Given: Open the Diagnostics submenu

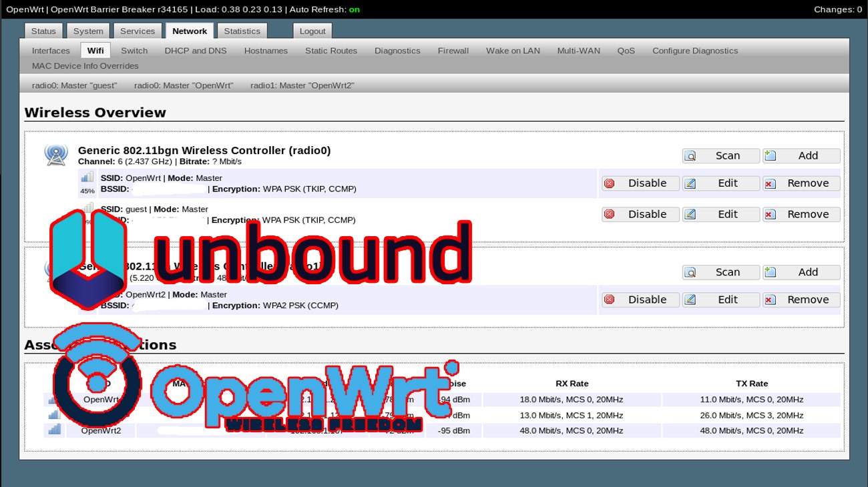Looking at the screenshot, I should coord(397,51).
